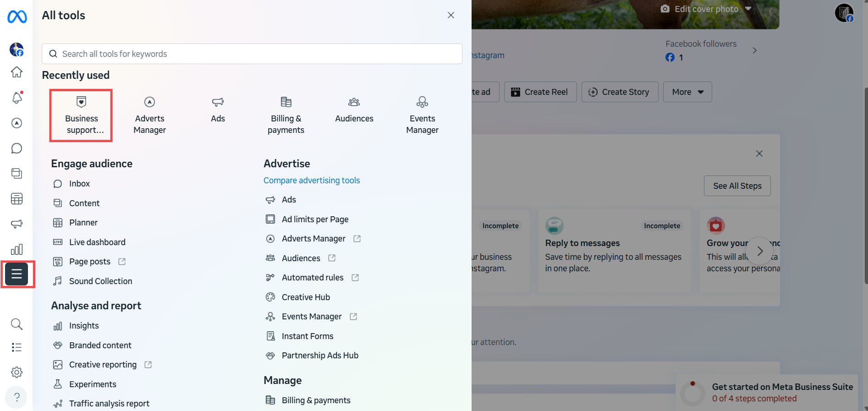The height and width of the screenshot is (411, 868).
Task: Open the Audiences recently used tile
Action: click(354, 110)
